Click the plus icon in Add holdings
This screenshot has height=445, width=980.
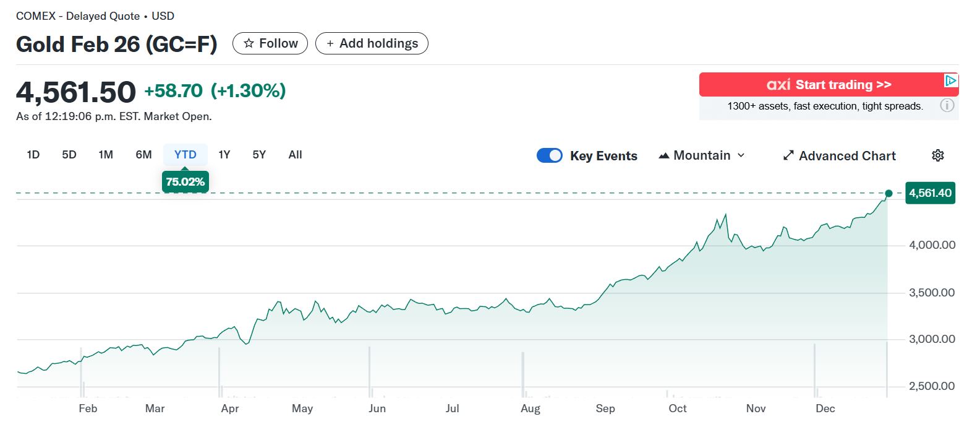point(330,43)
